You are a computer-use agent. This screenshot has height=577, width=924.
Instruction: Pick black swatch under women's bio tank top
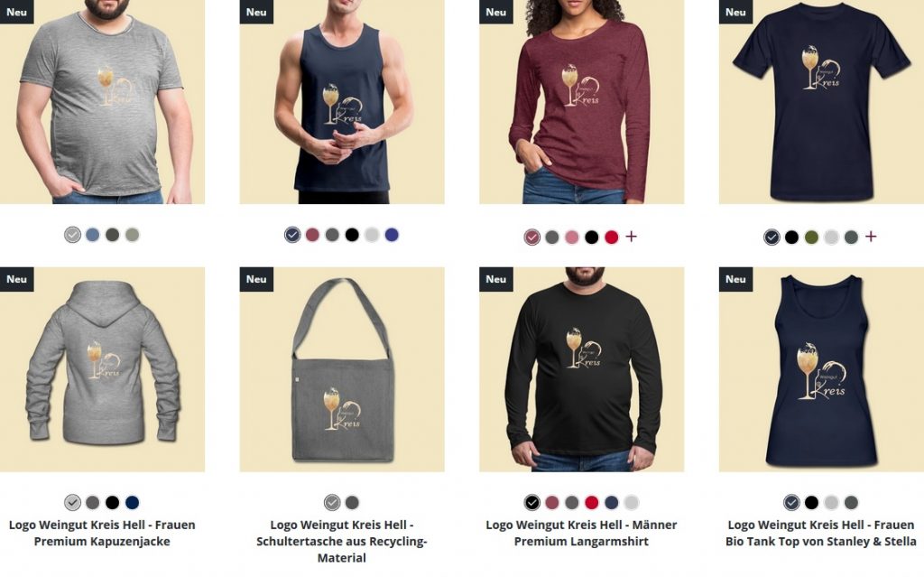pyautogui.click(x=811, y=503)
